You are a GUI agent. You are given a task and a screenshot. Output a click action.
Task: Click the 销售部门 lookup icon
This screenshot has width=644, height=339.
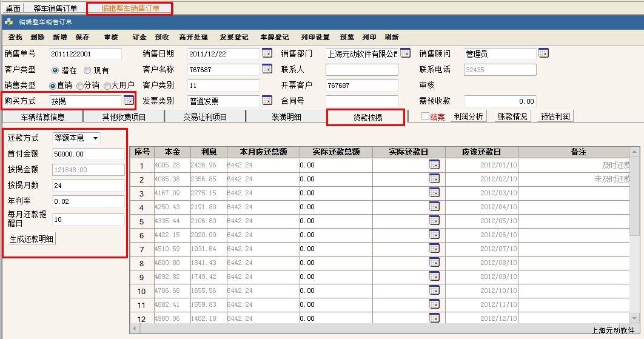click(x=405, y=53)
